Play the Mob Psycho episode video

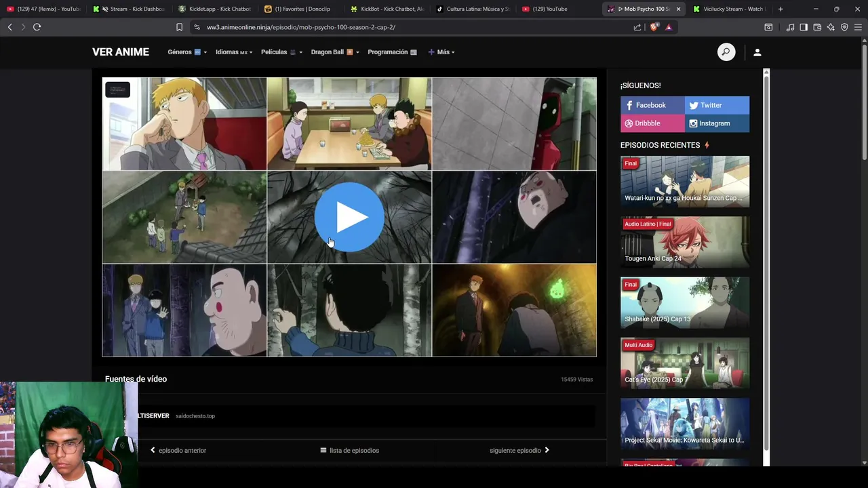tap(349, 217)
